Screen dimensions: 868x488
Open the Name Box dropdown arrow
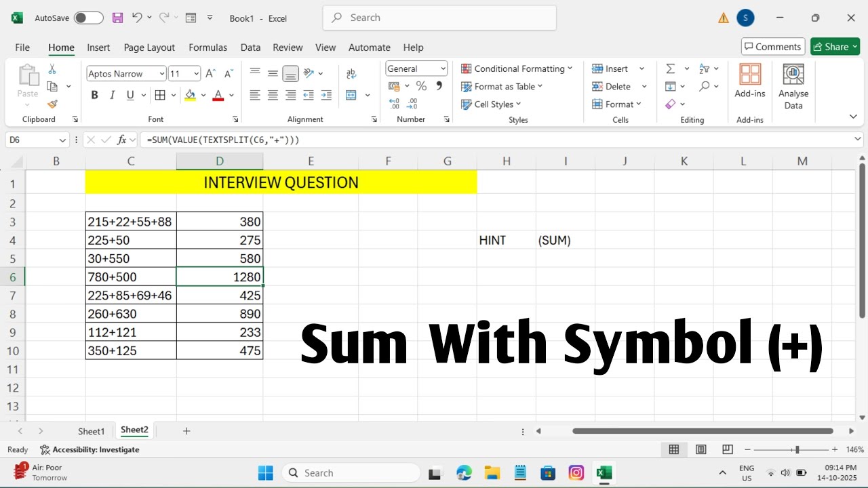pyautogui.click(x=63, y=140)
